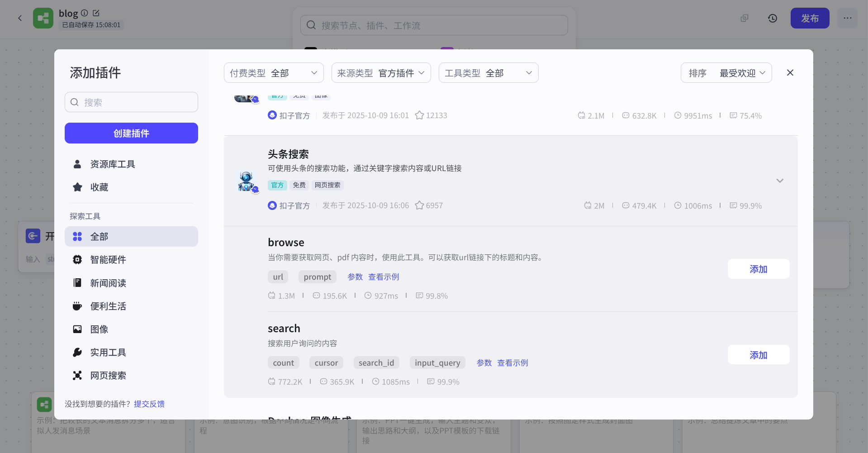The width and height of the screenshot is (868, 453).
Task: Click the 创建插件 button
Action: point(131,133)
